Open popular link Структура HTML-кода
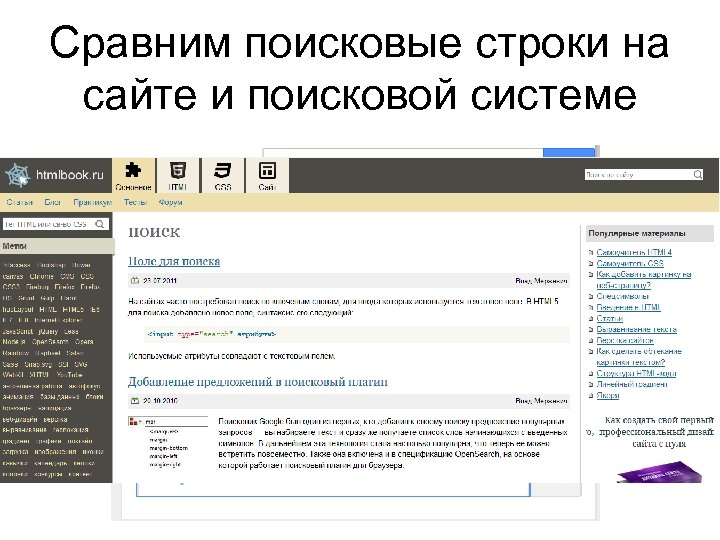This screenshot has height=540, width=720. coord(636,373)
